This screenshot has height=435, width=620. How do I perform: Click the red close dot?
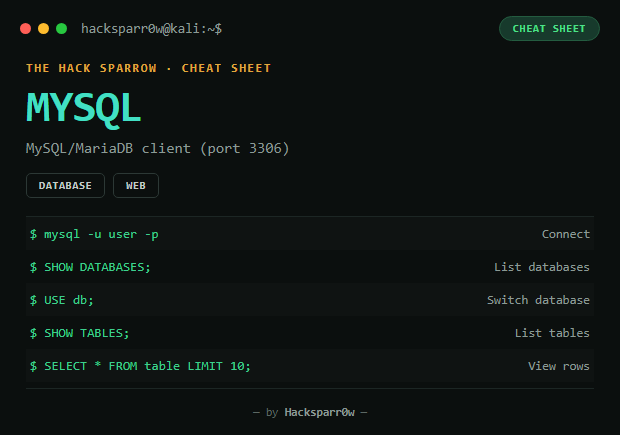point(26,29)
